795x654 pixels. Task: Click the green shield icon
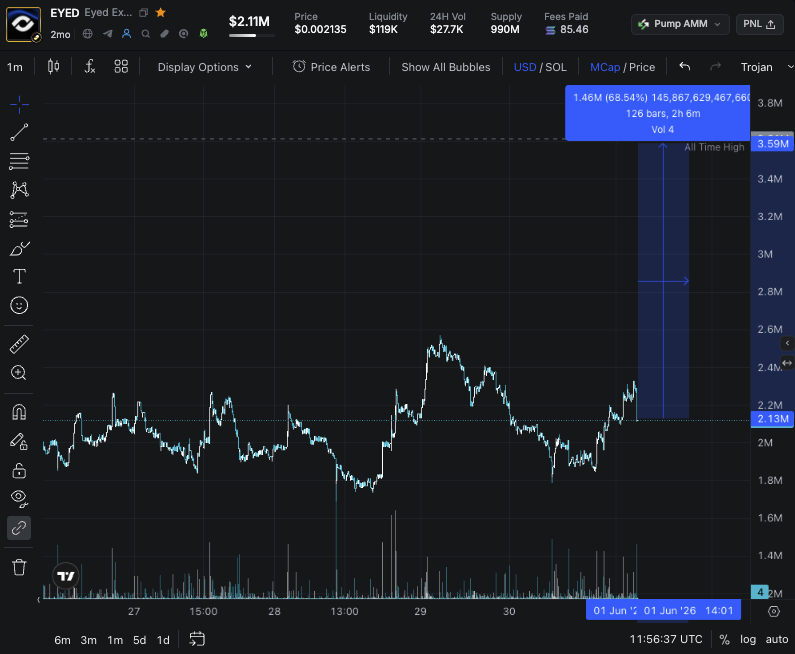203,34
